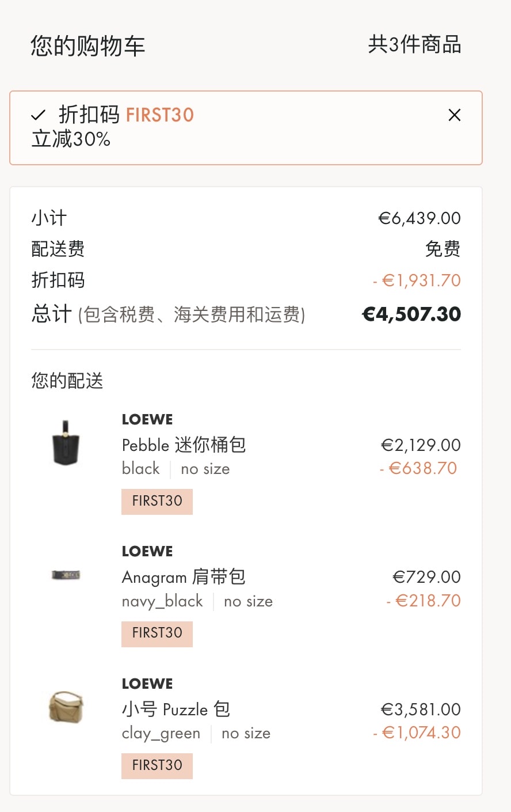Viewport: 511px width, 812px height.
Task: Click the LOEWE brand above Pebble bag
Action: (x=147, y=419)
